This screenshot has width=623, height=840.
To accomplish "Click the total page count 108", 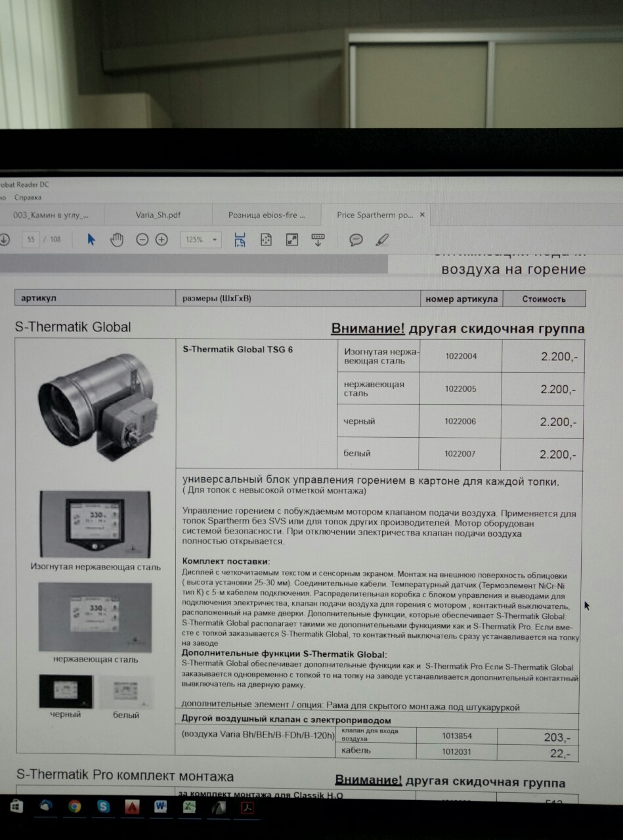I will [x=55, y=240].
